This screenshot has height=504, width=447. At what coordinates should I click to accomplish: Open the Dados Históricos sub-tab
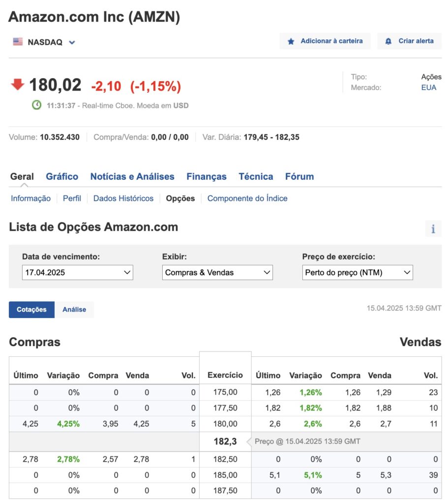pos(123,198)
